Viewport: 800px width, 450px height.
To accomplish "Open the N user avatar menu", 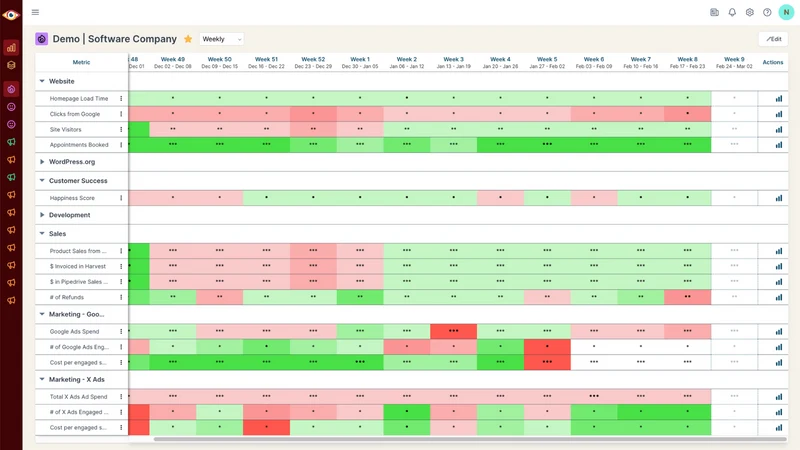I will click(786, 12).
